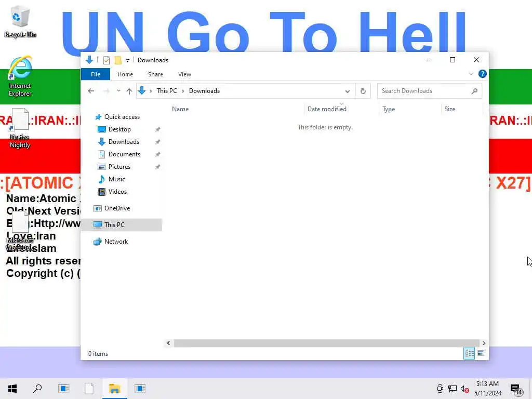
Task: Open the Recent locations dropdown
Action: click(118, 91)
